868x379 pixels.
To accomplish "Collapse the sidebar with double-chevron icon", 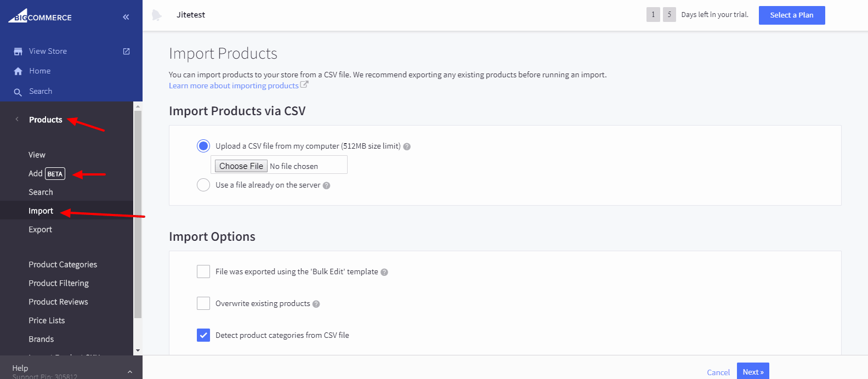I will pyautogui.click(x=126, y=17).
